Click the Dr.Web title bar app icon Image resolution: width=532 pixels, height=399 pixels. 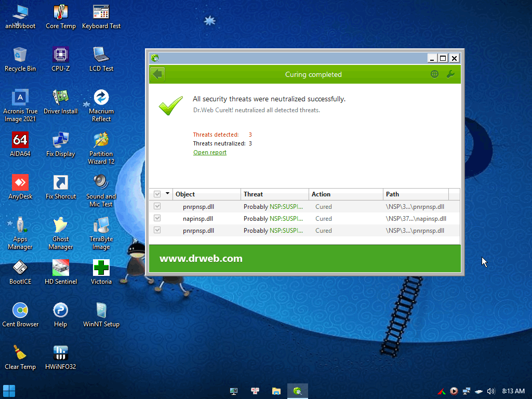click(x=155, y=58)
